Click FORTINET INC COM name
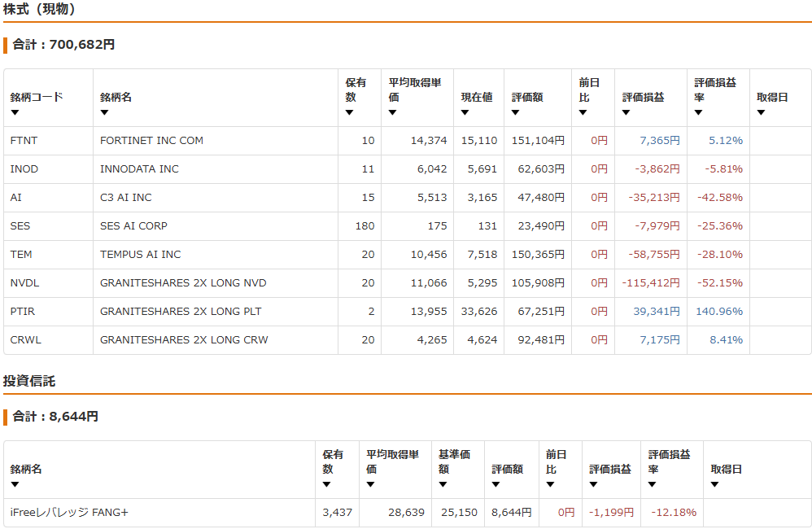 (151, 141)
